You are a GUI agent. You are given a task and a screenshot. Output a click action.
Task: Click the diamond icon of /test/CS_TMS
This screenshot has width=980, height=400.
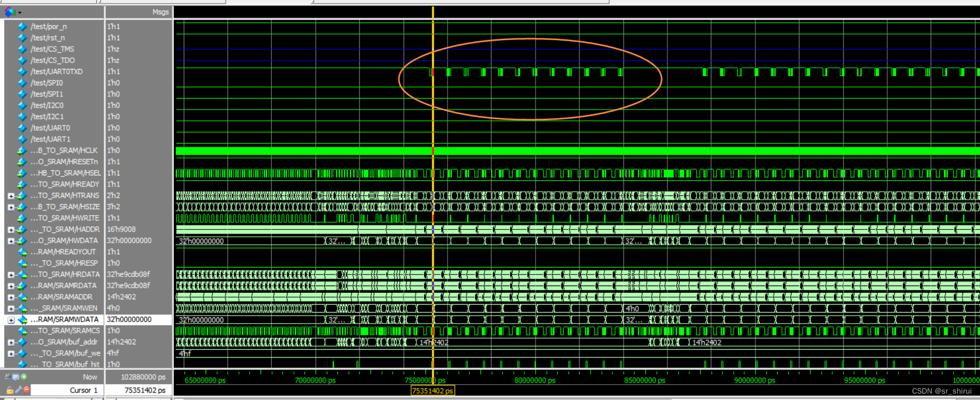(22, 49)
